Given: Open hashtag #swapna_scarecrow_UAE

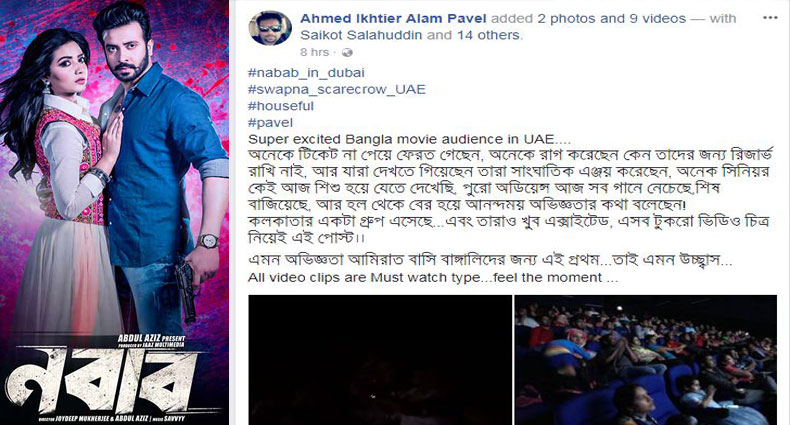Looking at the screenshot, I should click(x=337, y=89).
